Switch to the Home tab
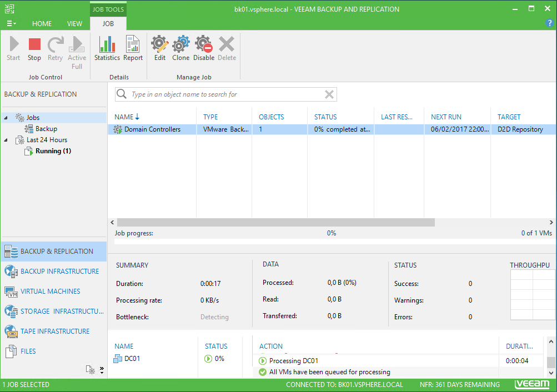The height and width of the screenshot is (392, 557). (x=42, y=23)
